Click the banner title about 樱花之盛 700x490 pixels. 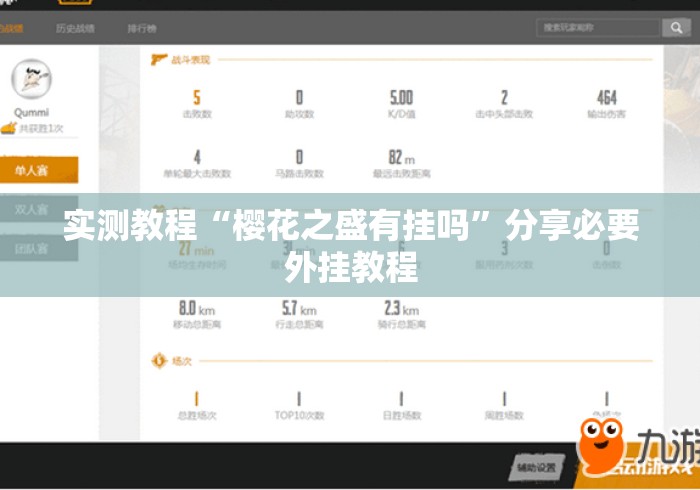pos(351,245)
